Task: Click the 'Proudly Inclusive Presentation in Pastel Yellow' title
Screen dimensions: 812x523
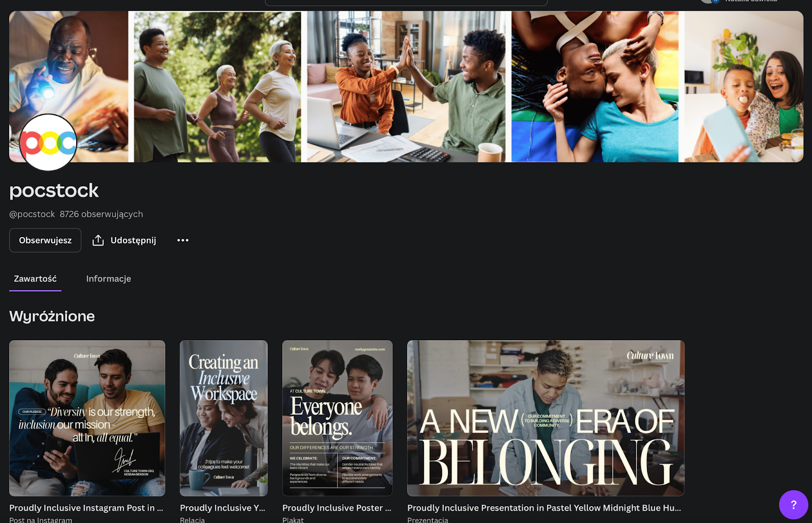Action: point(544,508)
